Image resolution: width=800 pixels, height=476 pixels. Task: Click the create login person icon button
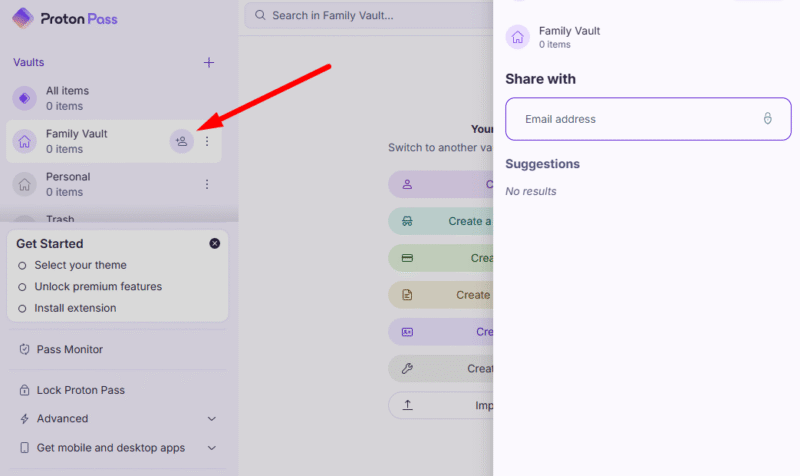click(407, 184)
